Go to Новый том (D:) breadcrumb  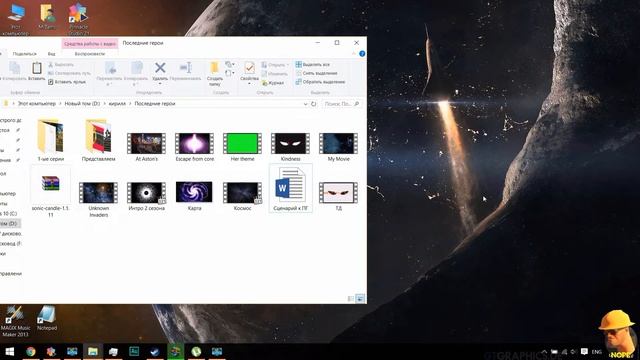tap(82, 104)
